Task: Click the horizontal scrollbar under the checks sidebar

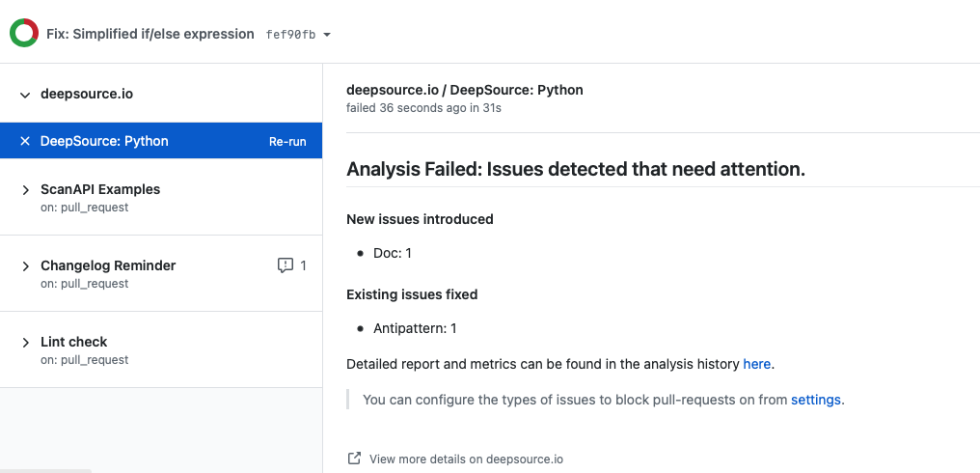Action: point(45,470)
